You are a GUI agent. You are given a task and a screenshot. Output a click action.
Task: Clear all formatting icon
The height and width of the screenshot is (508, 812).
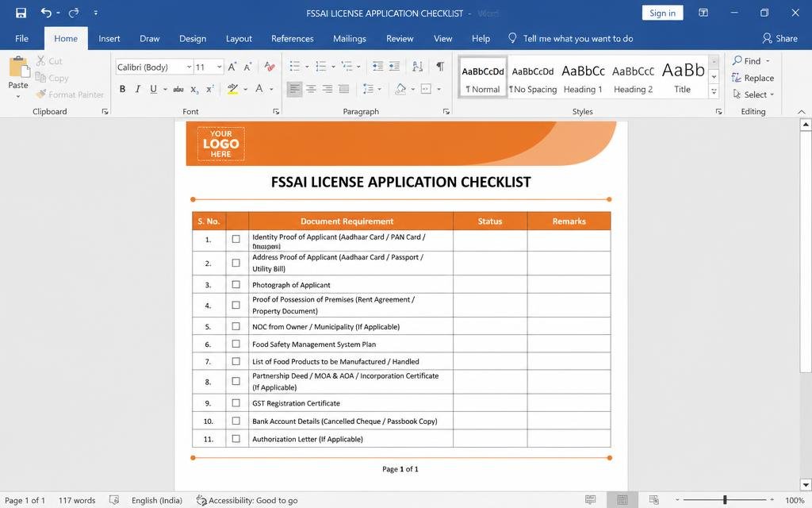coord(270,67)
